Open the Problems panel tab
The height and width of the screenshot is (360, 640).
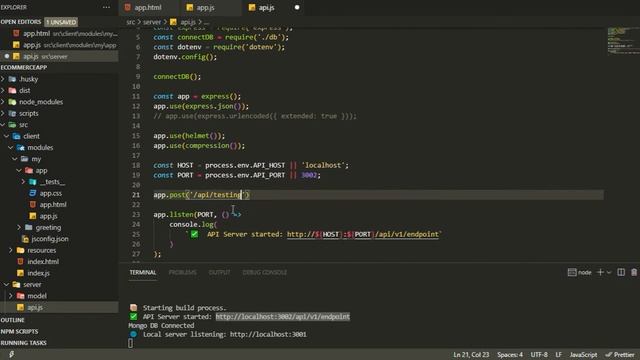[x=182, y=272]
